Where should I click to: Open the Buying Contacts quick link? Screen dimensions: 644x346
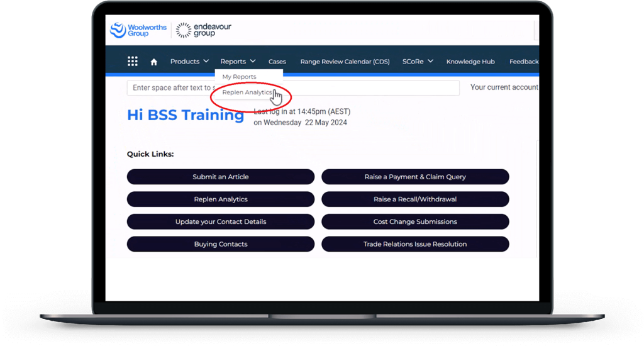point(220,244)
